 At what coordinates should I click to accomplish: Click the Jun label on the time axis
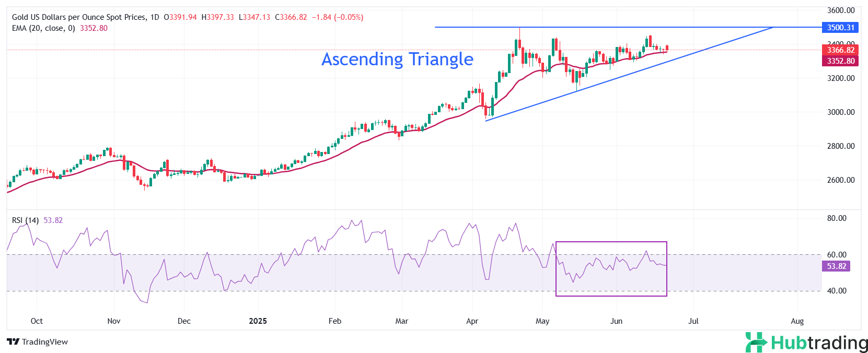[x=616, y=321]
